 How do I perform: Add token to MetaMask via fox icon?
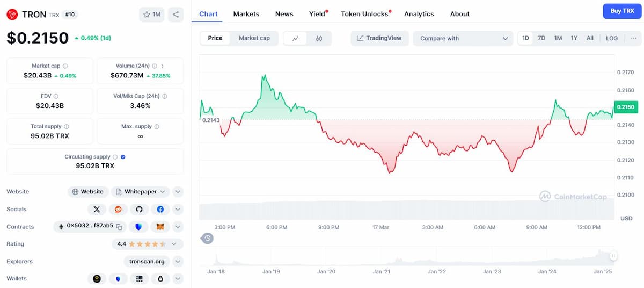point(160,227)
